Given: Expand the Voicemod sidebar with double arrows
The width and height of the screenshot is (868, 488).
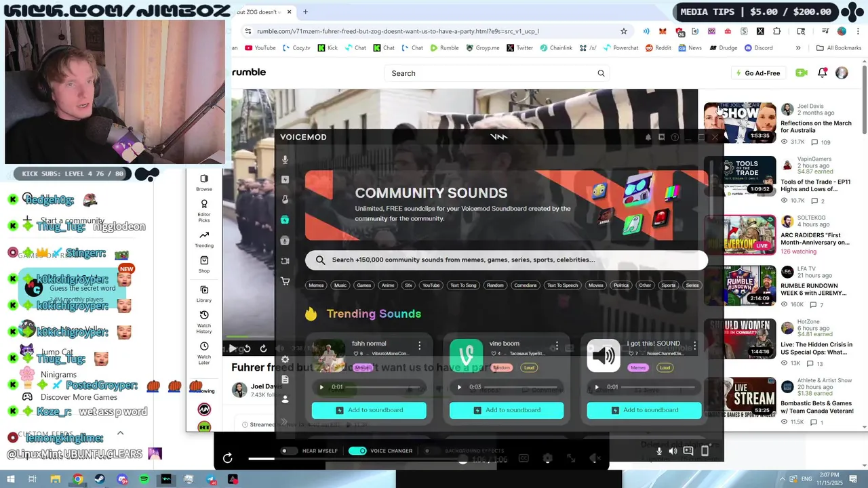Looking at the screenshot, I should tap(285, 422).
